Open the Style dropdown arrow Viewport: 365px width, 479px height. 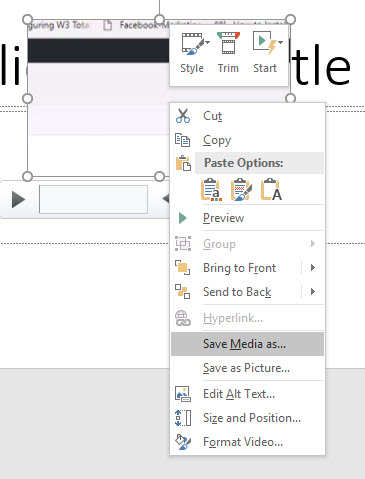point(208,42)
